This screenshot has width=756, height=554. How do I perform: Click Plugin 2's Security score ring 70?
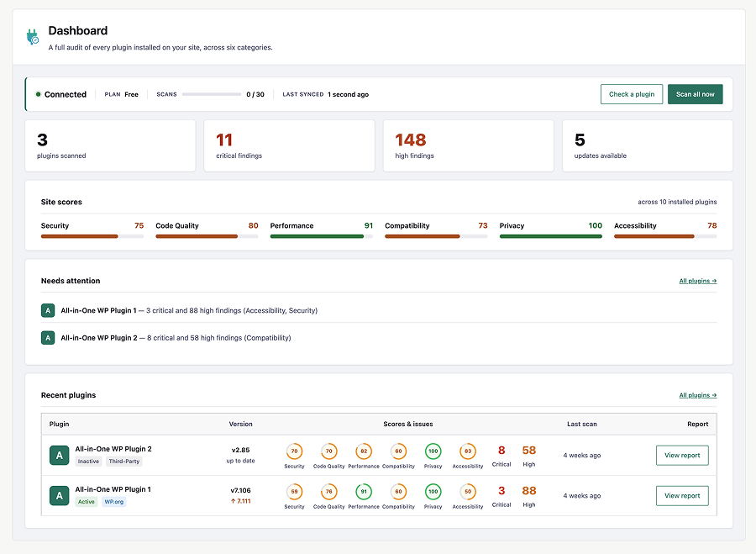pyautogui.click(x=294, y=451)
